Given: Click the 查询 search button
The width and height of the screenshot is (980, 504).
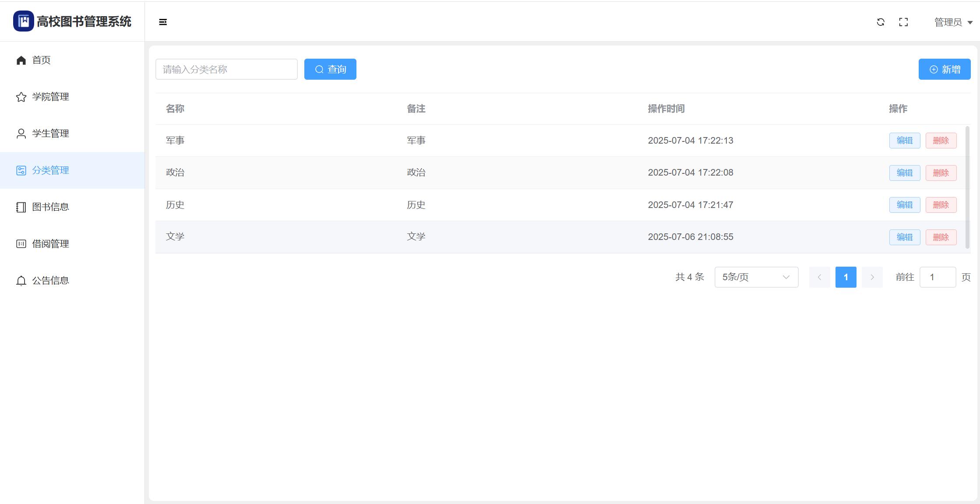Looking at the screenshot, I should (330, 69).
